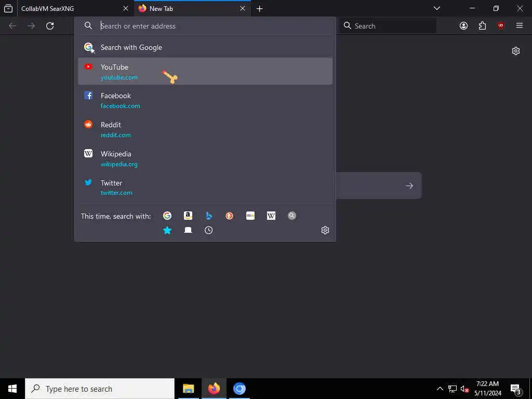Search this time with eBay icon
The image size is (532, 399).
click(250, 216)
